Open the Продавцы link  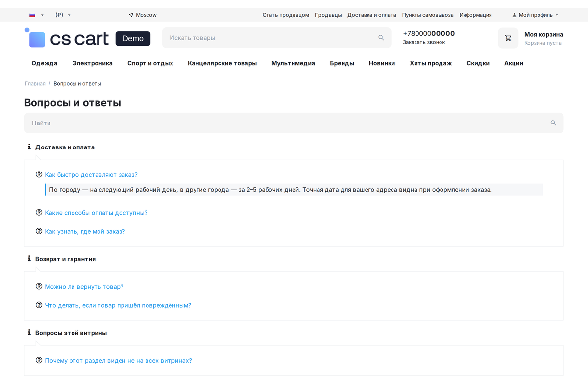328,15
